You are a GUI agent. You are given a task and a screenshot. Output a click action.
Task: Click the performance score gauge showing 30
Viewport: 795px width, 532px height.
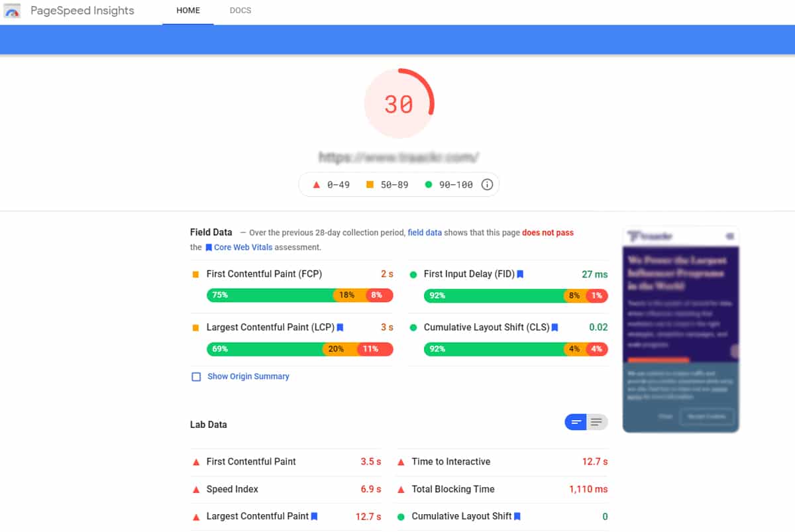pos(399,104)
